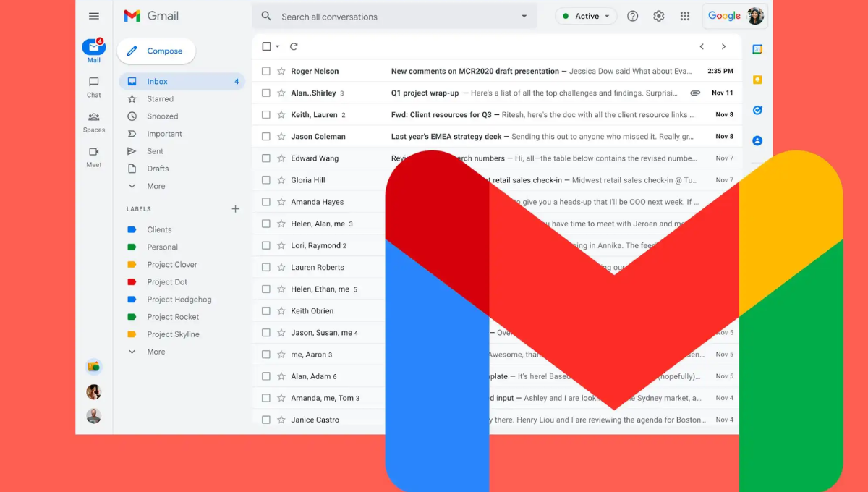
Task: Check the Keith, Lauren email checkbox
Action: click(266, 114)
